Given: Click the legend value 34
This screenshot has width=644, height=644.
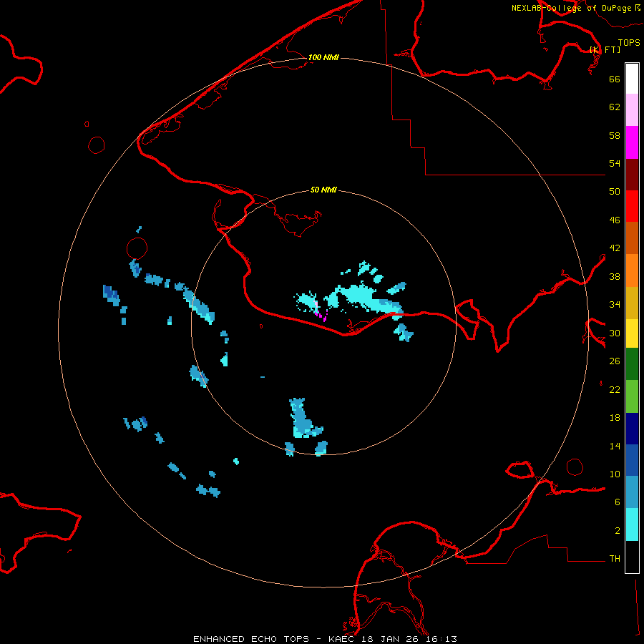Looking at the screenshot, I should [615, 305].
